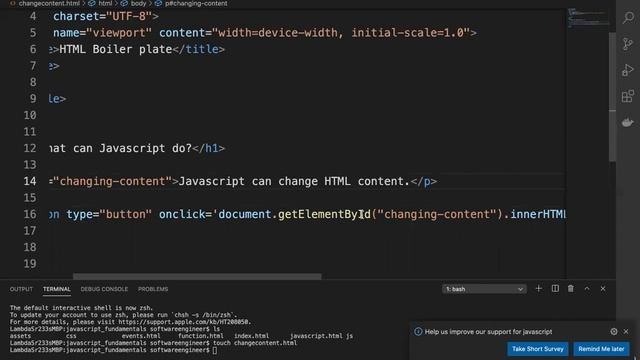
Task: Switch to the PROBLEMS tab
Action: click(x=153, y=289)
